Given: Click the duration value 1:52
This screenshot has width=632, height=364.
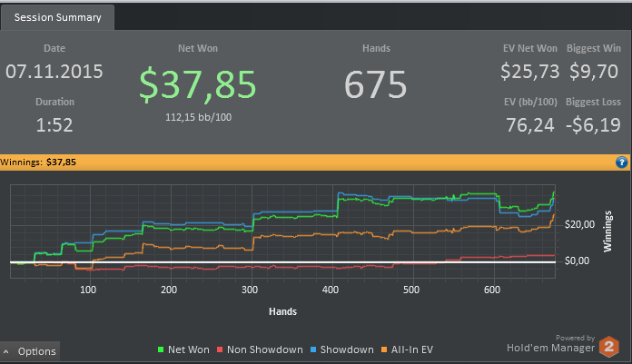Looking at the screenshot, I should 54,125.
